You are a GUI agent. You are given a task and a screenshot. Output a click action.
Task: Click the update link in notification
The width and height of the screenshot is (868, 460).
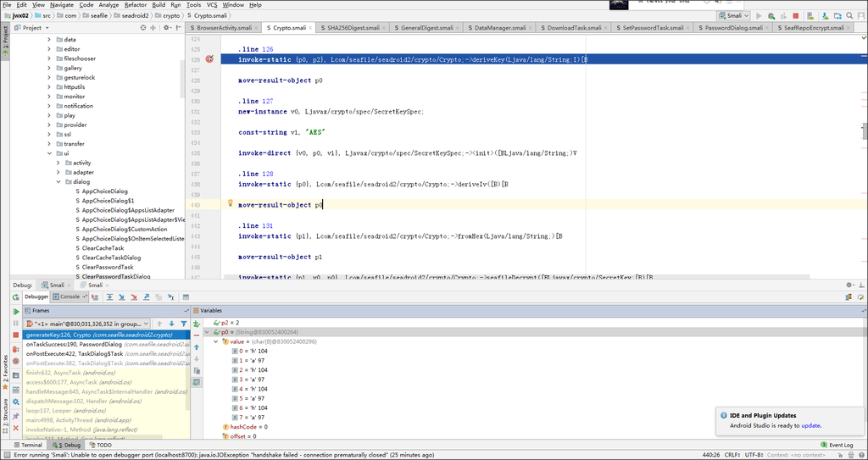810,425
